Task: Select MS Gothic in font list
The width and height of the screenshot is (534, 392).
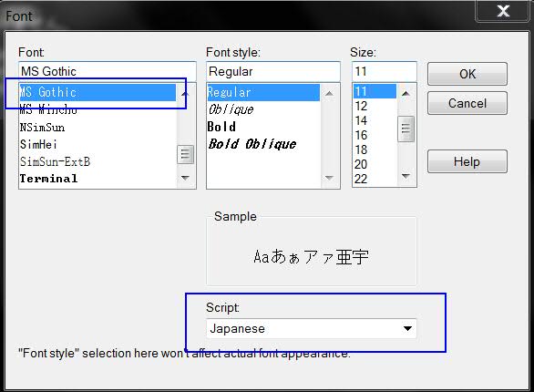Action: click(98, 92)
